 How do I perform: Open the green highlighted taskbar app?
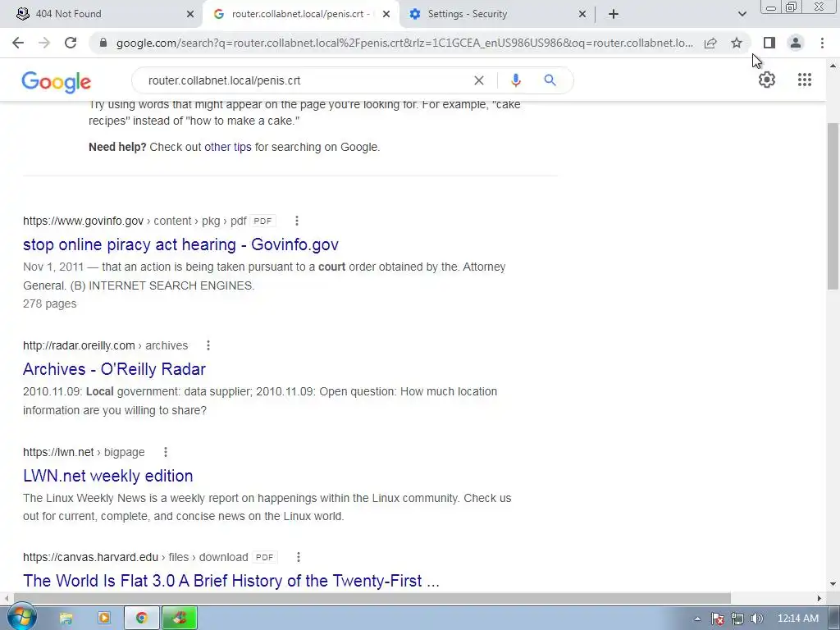pyautogui.click(x=180, y=619)
